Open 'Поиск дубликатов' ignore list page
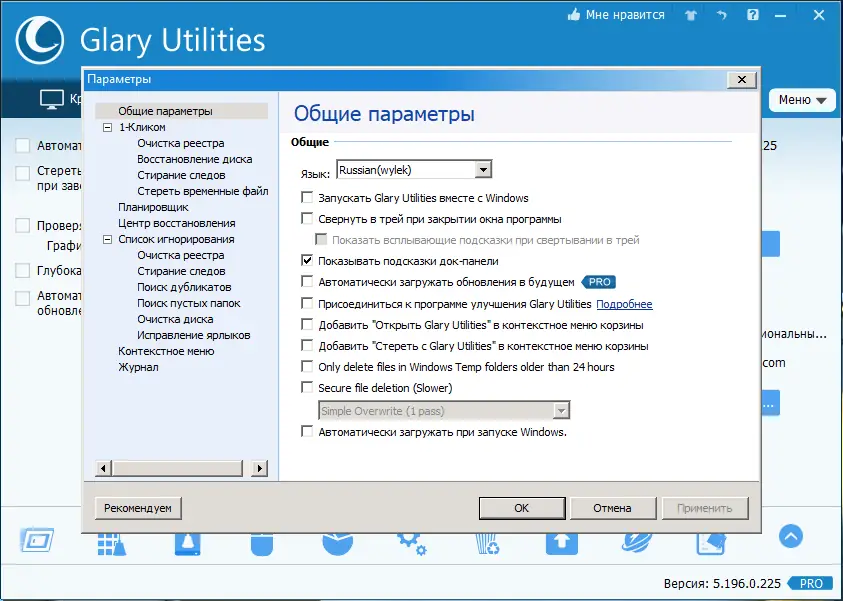Image resolution: width=843 pixels, height=601 pixels. (184, 287)
